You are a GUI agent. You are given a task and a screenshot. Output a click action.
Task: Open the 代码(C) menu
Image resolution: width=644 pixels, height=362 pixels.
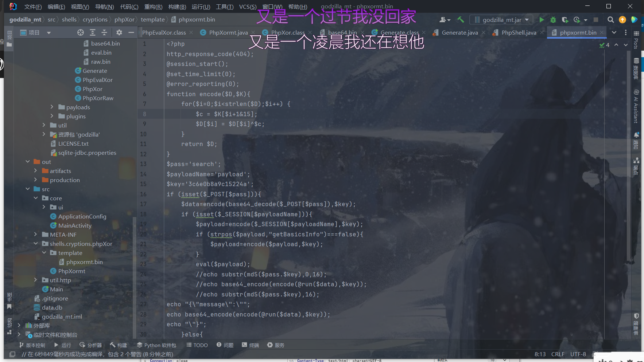[129, 7]
